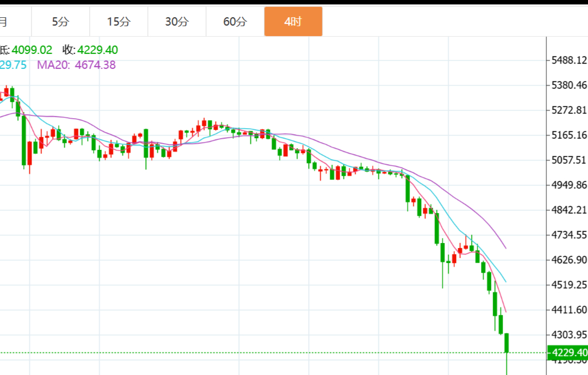Click the highlighted orange 4时 tab

[x=293, y=22]
